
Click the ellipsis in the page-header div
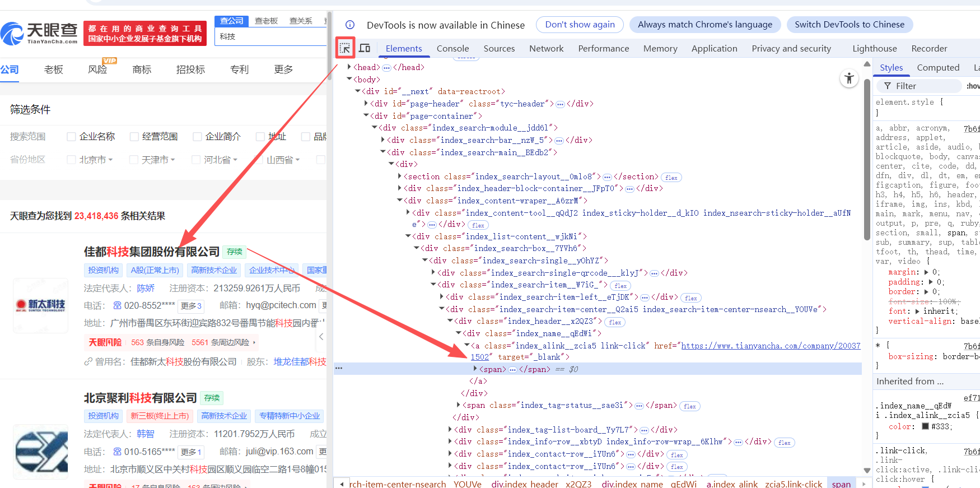[560, 104]
